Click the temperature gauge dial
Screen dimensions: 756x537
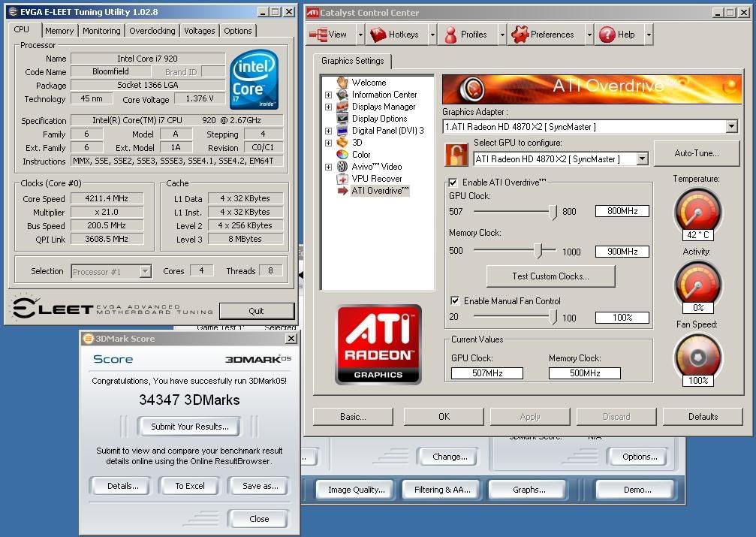(x=697, y=211)
